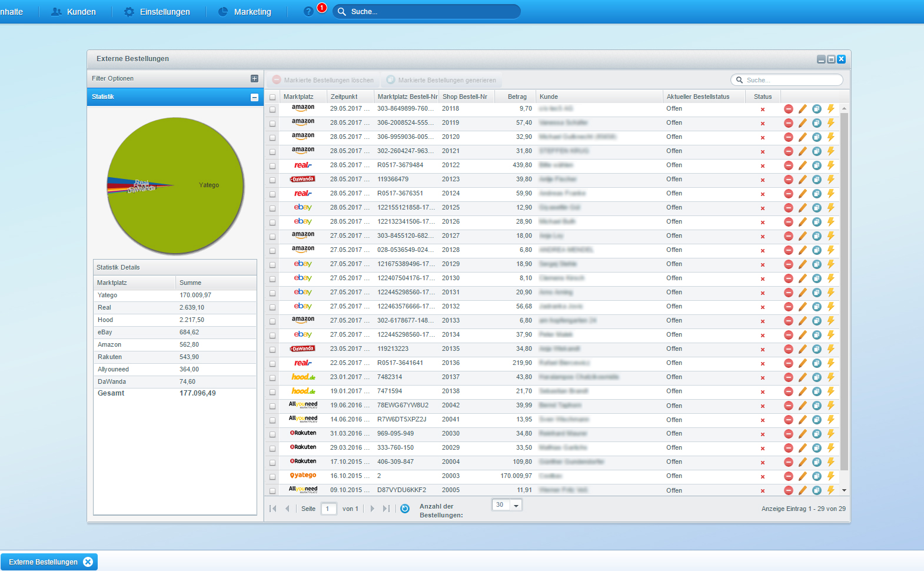This screenshot has width=924, height=571.
Task: Click pencil edit icon for order 20122
Action: [x=802, y=165]
